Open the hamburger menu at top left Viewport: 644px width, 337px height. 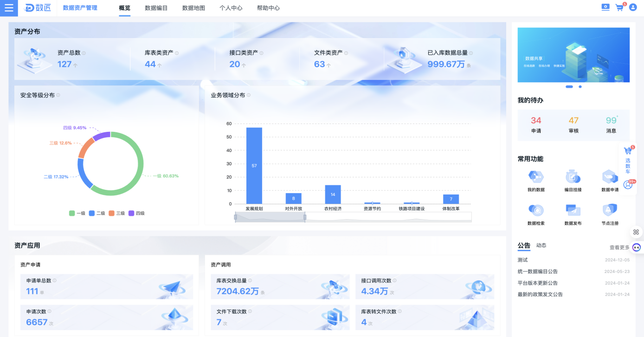pyautogui.click(x=9, y=8)
